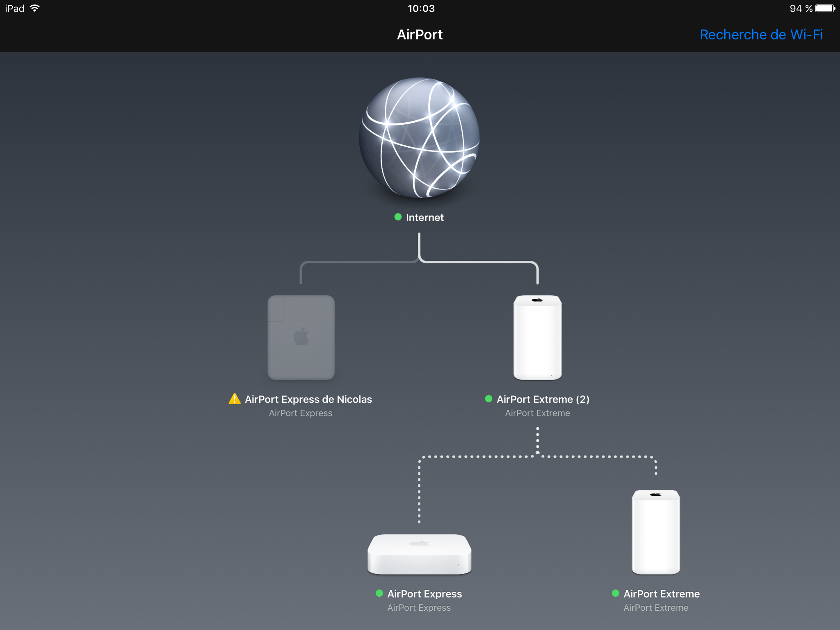
Task: Click the green status dot beside Internet
Action: point(397,217)
